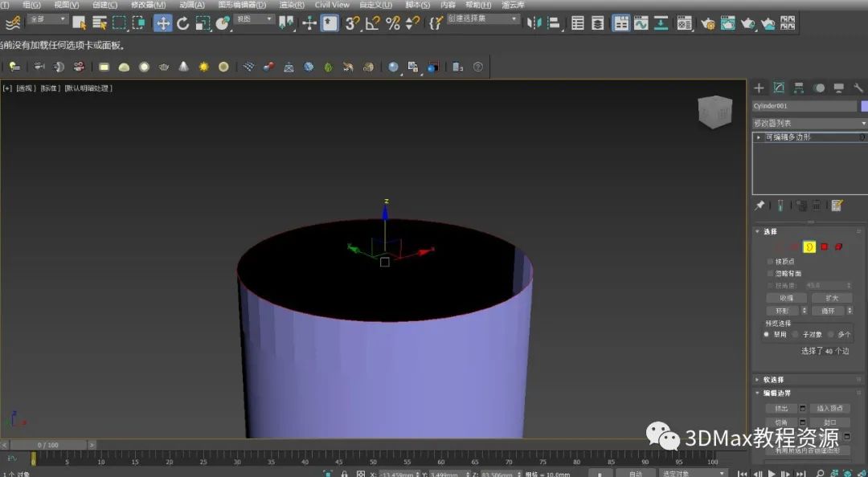The height and width of the screenshot is (477, 868).
Task: Open the Civil View menu
Action: (x=332, y=5)
